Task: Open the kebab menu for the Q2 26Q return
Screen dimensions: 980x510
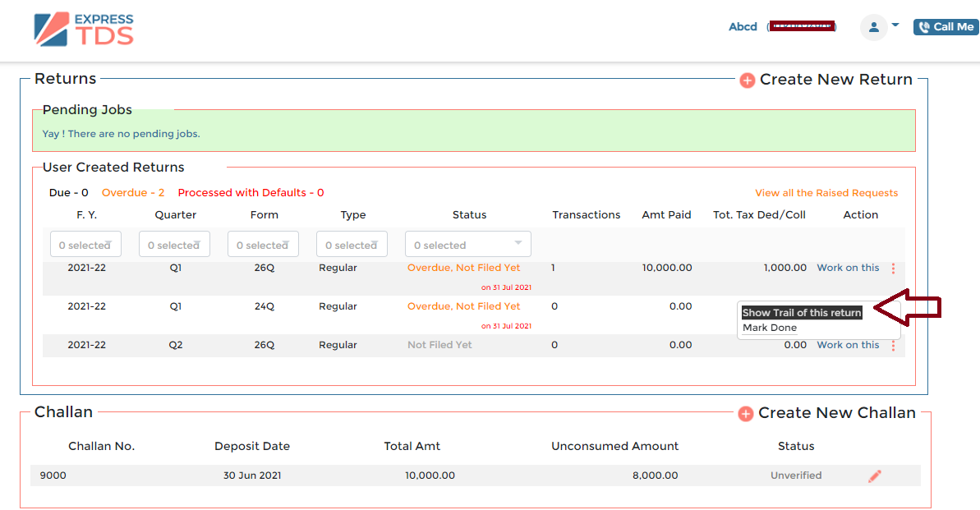Action: [893, 345]
